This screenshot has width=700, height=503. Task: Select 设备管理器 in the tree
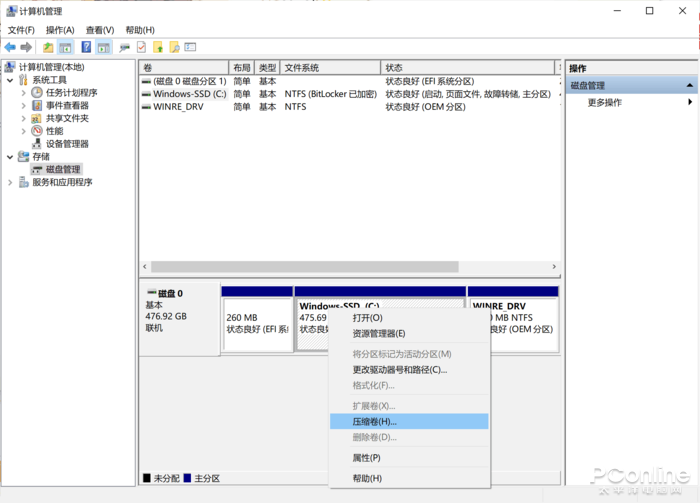point(67,144)
